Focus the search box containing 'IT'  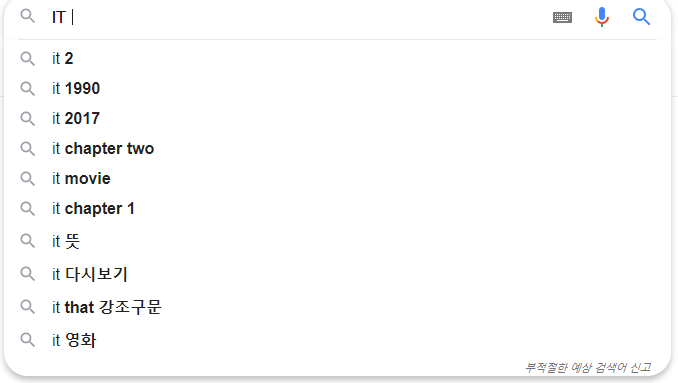[298, 17]
